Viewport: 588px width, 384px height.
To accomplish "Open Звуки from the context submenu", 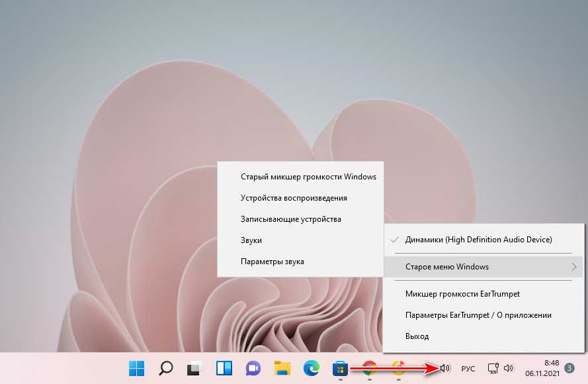I will pos(251,240).
